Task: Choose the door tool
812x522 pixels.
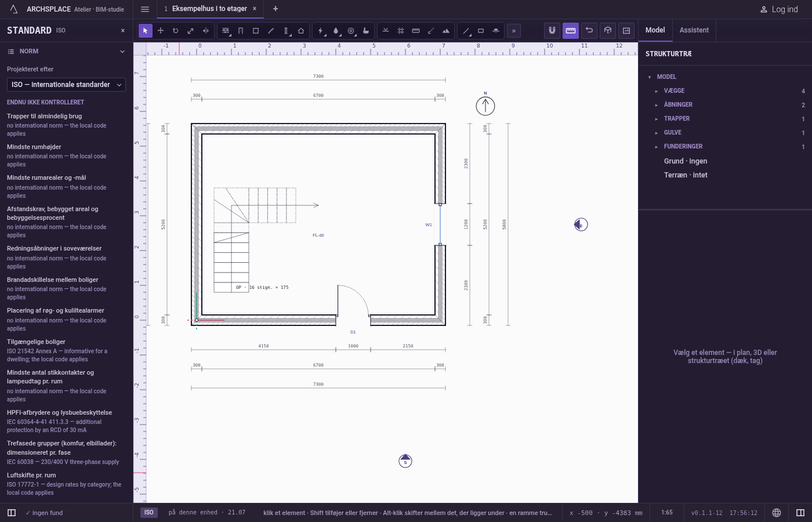Action: click(241, 31)
